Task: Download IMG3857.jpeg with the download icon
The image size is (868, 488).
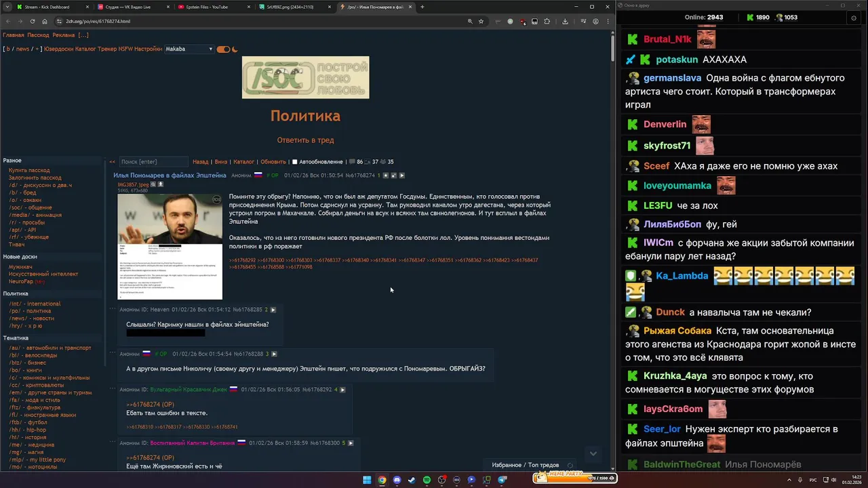Action: tap(161, 184)
